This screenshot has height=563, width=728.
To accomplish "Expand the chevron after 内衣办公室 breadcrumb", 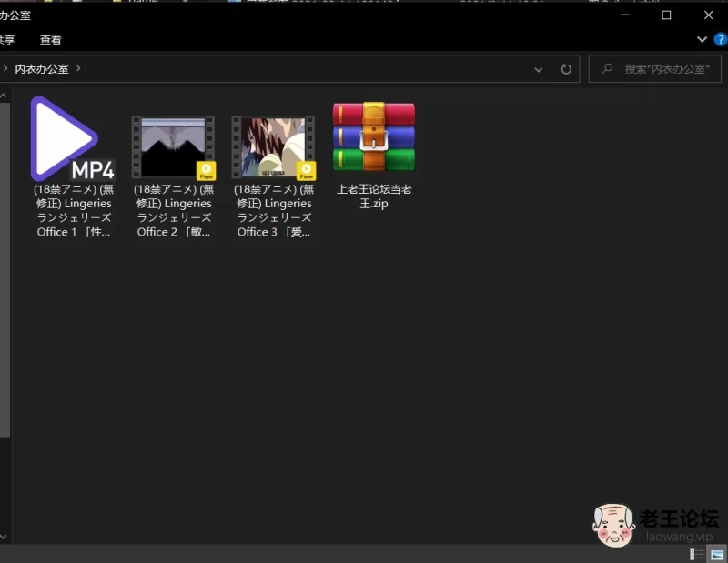I will tap(78, 69).
